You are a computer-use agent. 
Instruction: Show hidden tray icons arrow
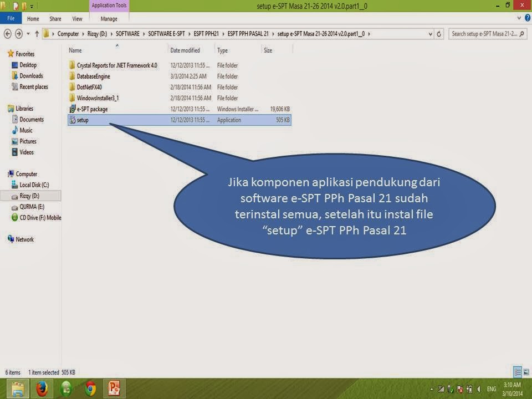(432, 389)
